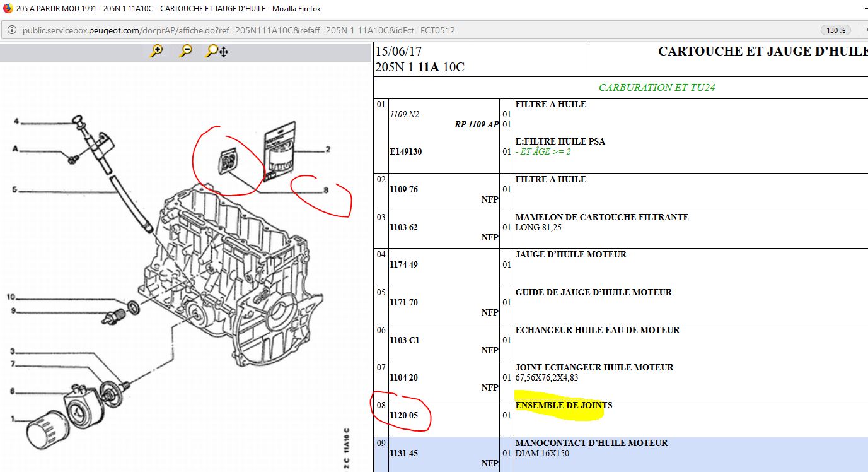The image size is (868, 472).
Task: Click the magnifier with move arrows icon
Action: (216, 51)
